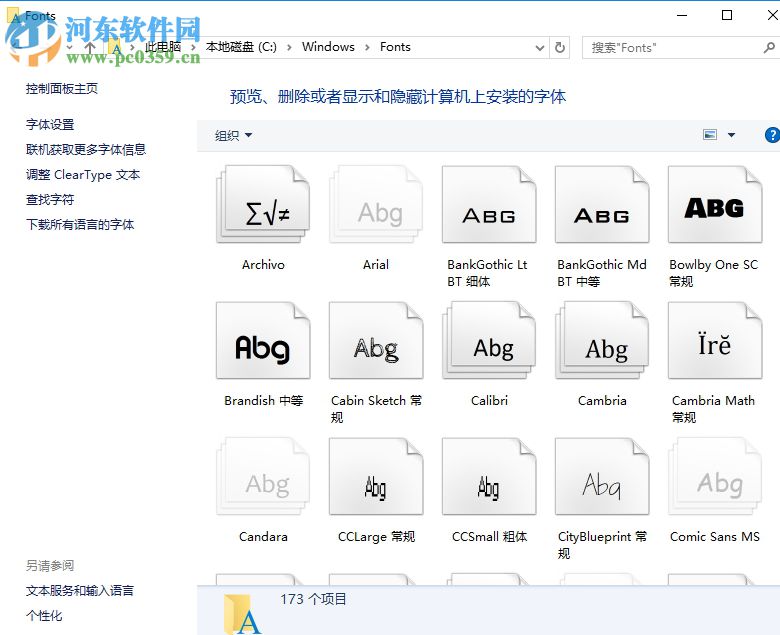
Task: Click the Brandish 中等 name label
Action: click(x=263, y=400)
